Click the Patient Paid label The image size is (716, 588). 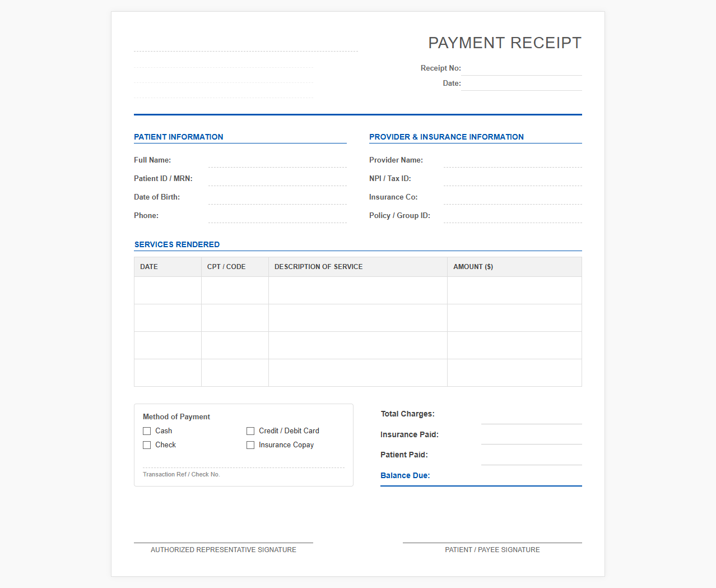pos(404,455)
